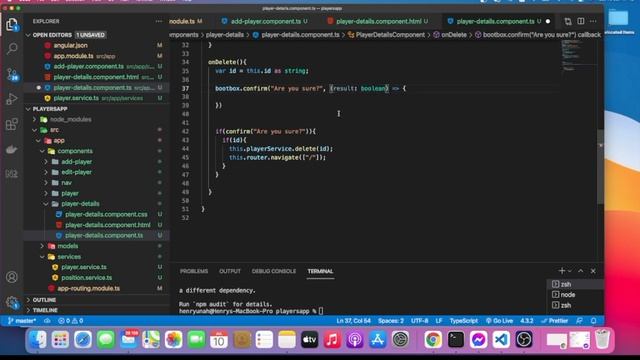
Task: Click the Spaces: 2 indentation indicator
Action: [x=391, y=321]
